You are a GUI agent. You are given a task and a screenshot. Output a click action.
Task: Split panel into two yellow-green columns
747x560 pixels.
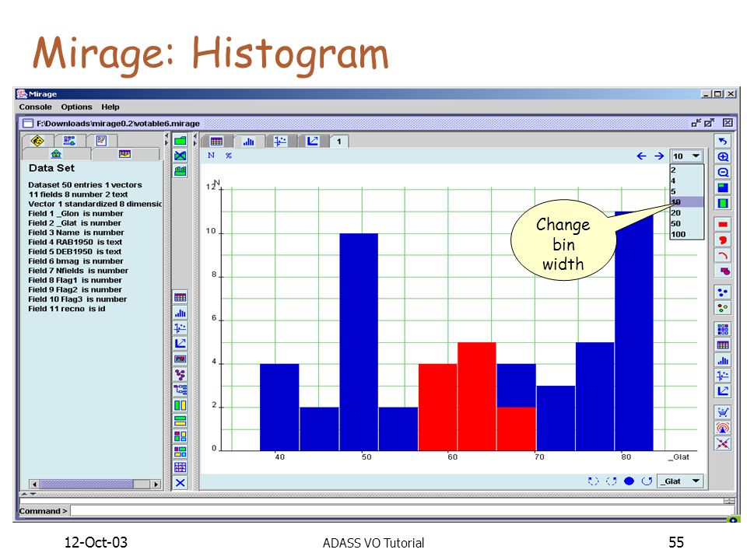click(x=180, y=405)
